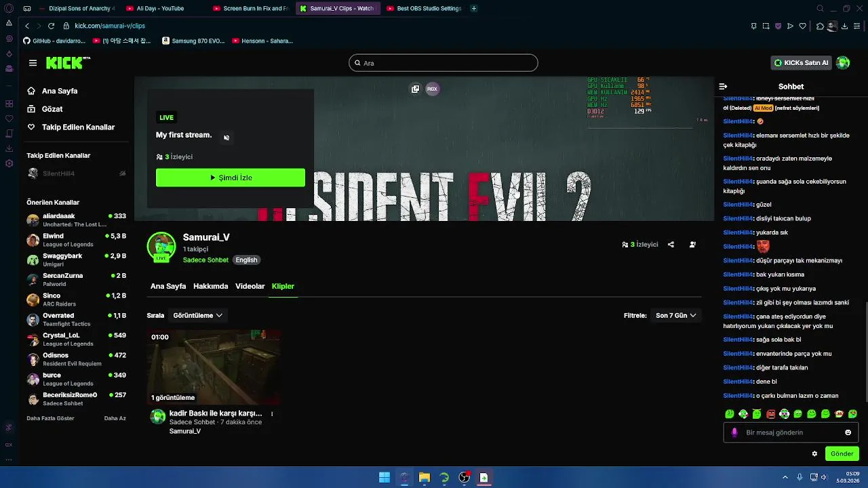Image resolution: width=868 pixels, height=488 pixels.
Task: Click the KICKs Satın Al button
Action: tap(801, 63)
